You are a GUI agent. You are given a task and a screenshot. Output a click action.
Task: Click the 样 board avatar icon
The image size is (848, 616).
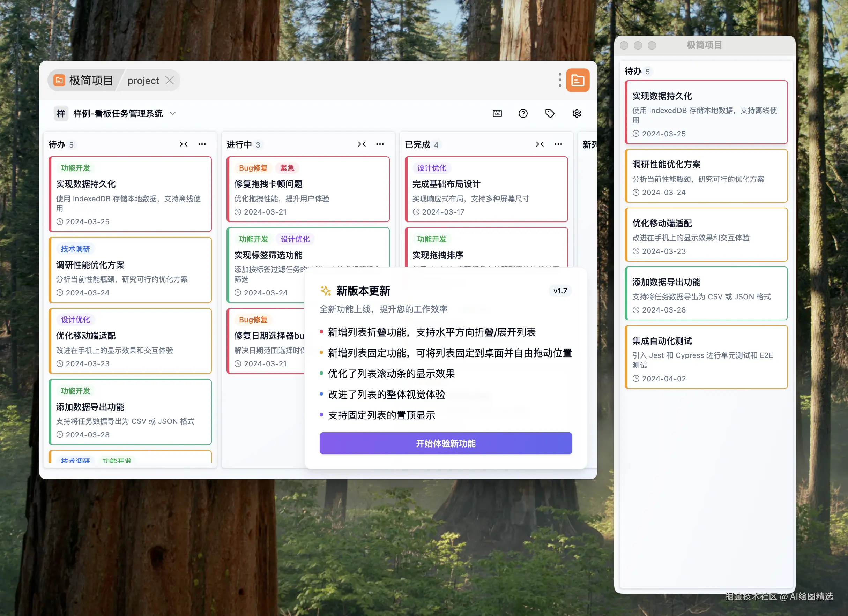(x=61, y=113)
